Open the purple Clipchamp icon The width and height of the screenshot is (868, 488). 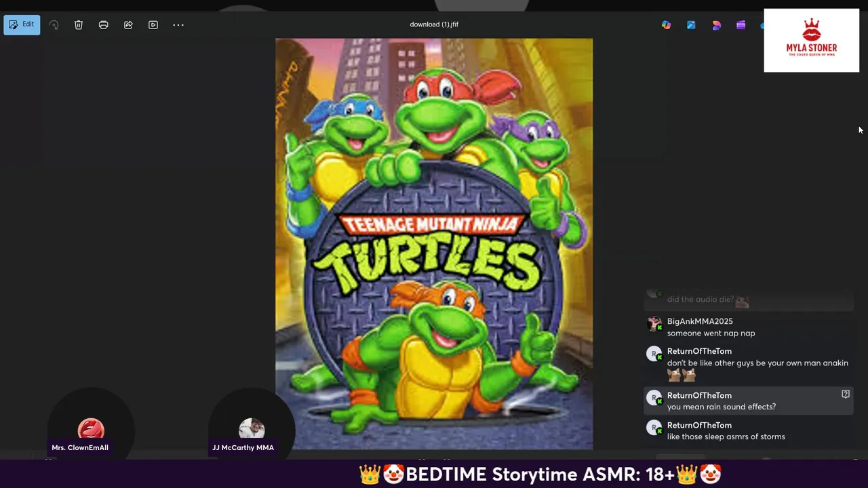pos(741,25)
